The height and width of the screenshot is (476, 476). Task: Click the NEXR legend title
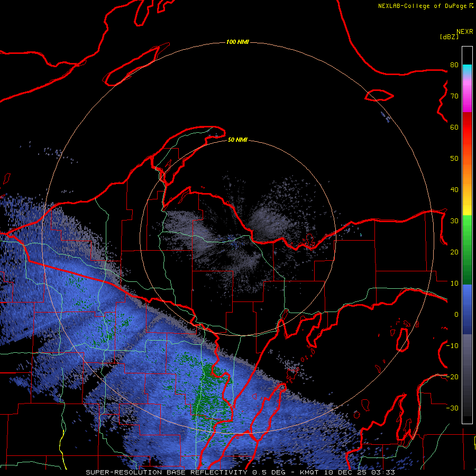coord(464,32)
